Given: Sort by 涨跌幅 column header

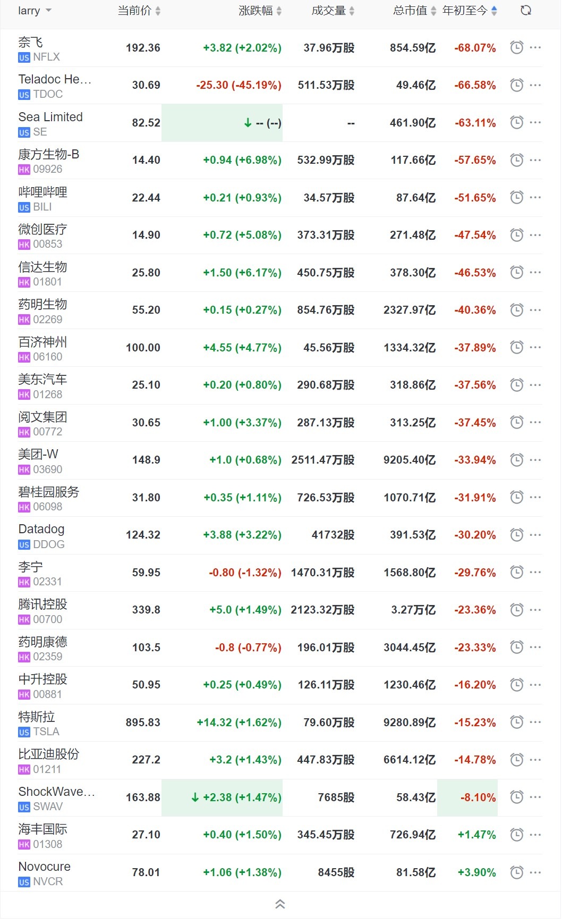Looking at the screenshot, I should 260,11.
